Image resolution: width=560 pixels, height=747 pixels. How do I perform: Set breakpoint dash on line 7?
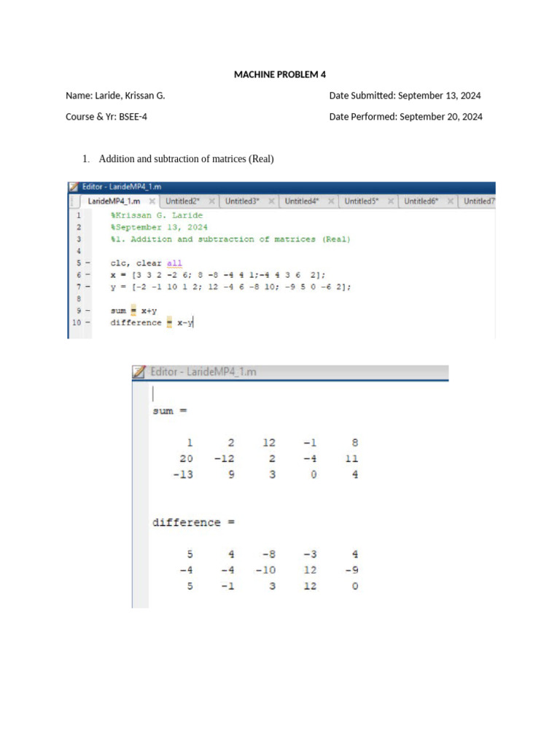click(x=87, y=287)
